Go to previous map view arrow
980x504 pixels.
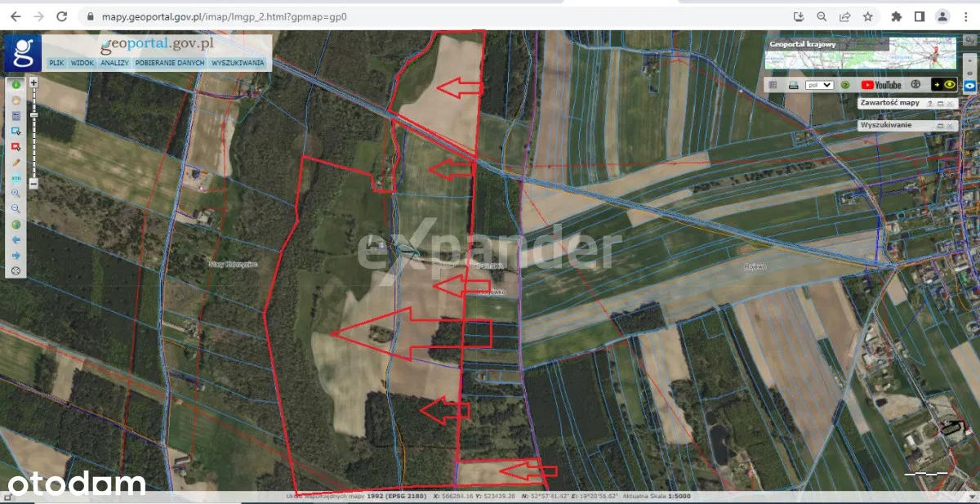click(16, 240)
